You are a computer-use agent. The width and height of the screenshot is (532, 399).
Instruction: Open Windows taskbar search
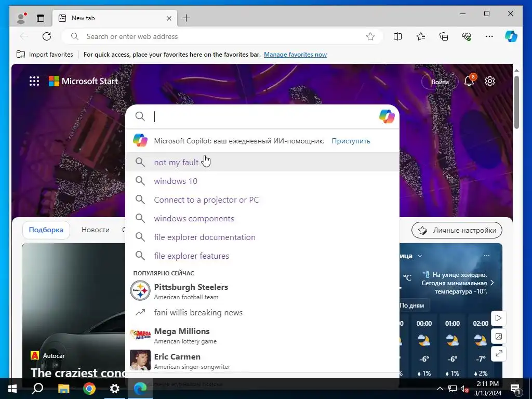[x=37, y=389]
